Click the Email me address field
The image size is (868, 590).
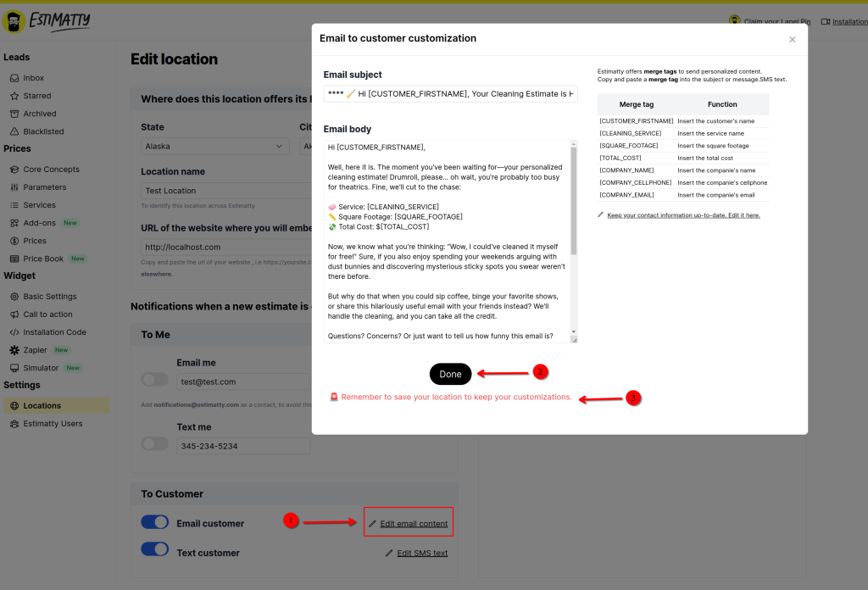coord(243,381)
